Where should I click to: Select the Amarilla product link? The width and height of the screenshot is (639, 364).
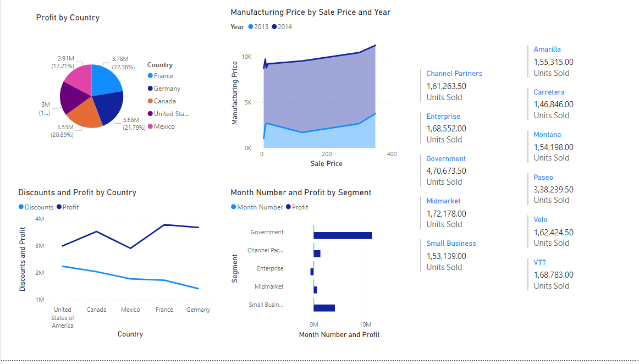547,49
